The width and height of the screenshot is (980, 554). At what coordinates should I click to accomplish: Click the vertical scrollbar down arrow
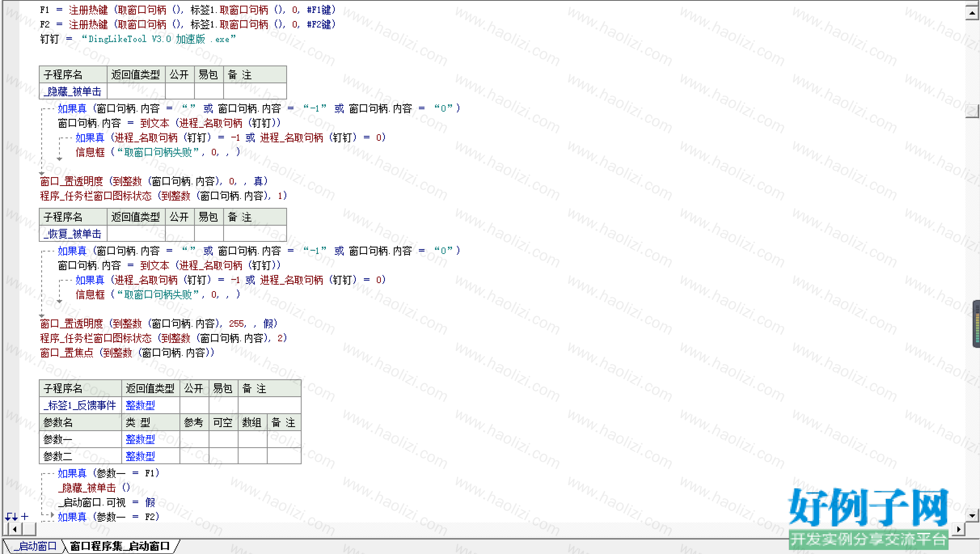tap(972, 515)
